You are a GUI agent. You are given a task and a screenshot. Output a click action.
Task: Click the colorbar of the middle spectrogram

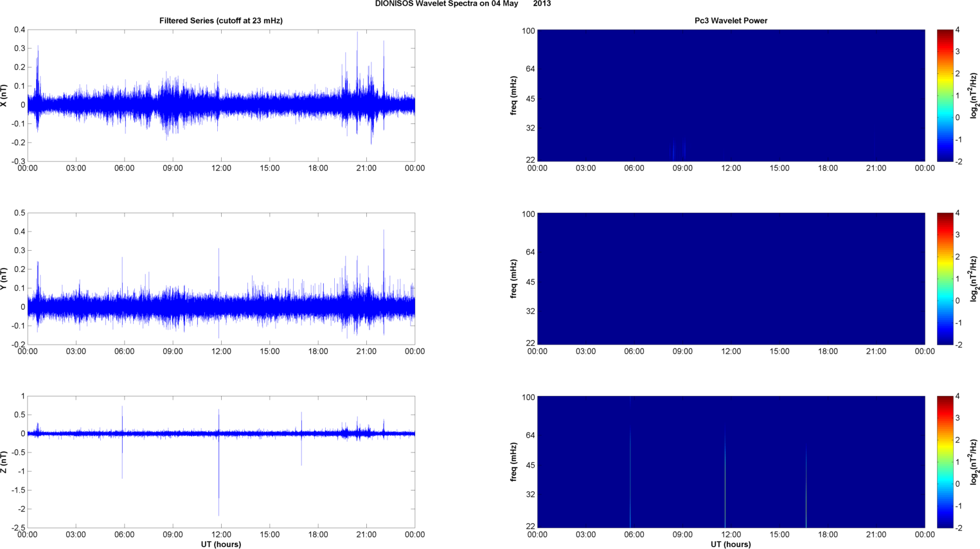click(945, 278)
